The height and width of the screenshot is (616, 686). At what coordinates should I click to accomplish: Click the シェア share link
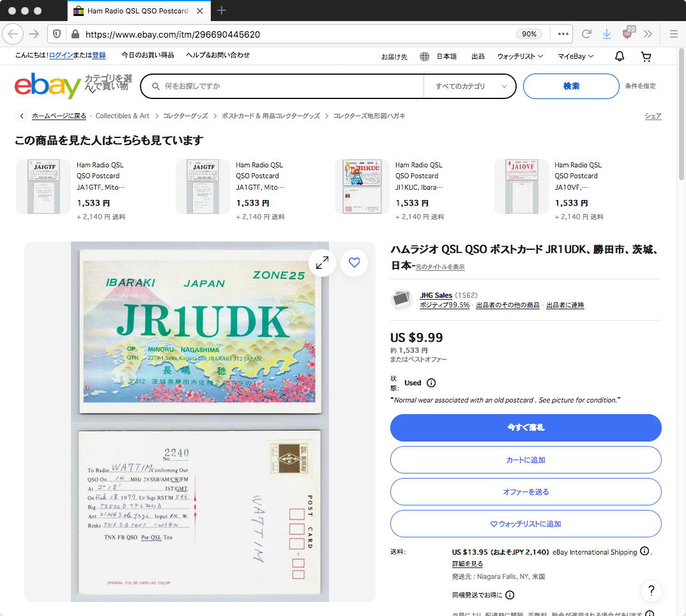coord(653,116)
